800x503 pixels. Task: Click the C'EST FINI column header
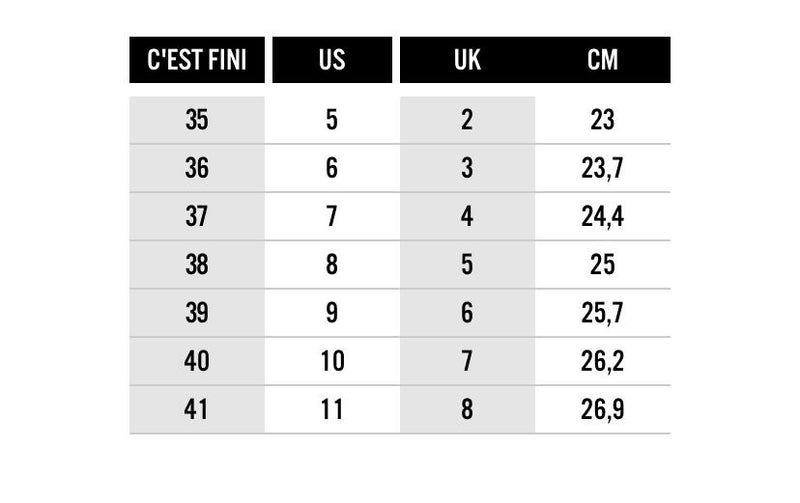pyautogui.click(x=197, y=60)
